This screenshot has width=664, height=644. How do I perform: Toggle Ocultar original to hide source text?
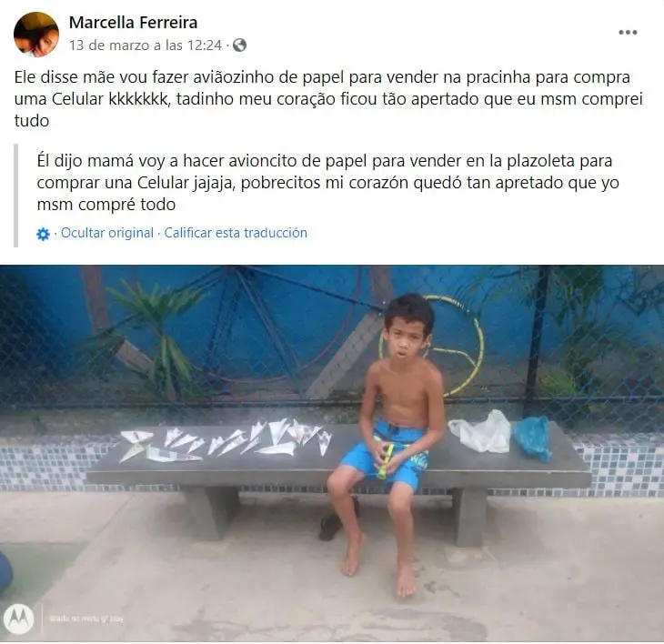[x=107, y=233]
